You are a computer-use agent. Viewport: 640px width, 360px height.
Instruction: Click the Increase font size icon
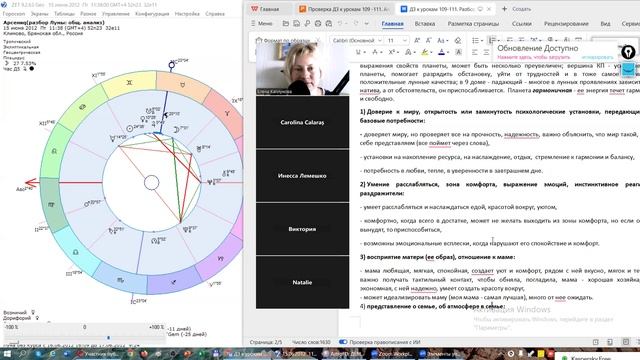coord(417,40)
